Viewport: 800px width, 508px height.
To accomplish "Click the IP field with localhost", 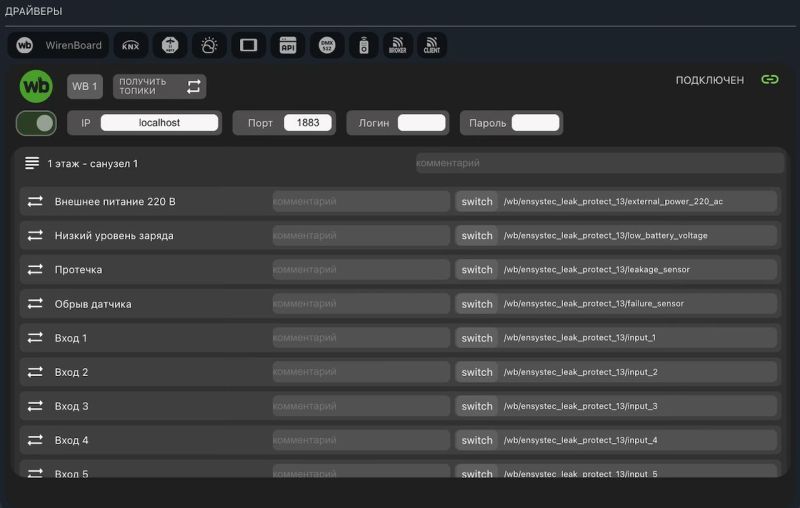I will tap(159, 123).
